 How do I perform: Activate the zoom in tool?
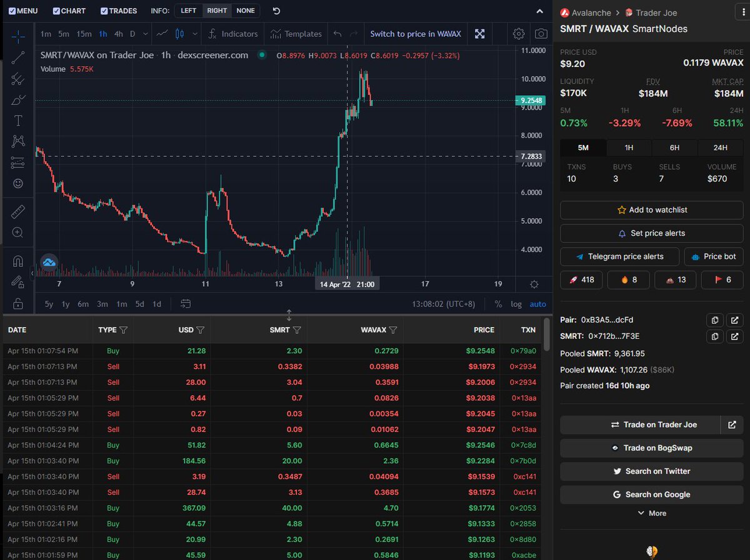pos(18,232)
